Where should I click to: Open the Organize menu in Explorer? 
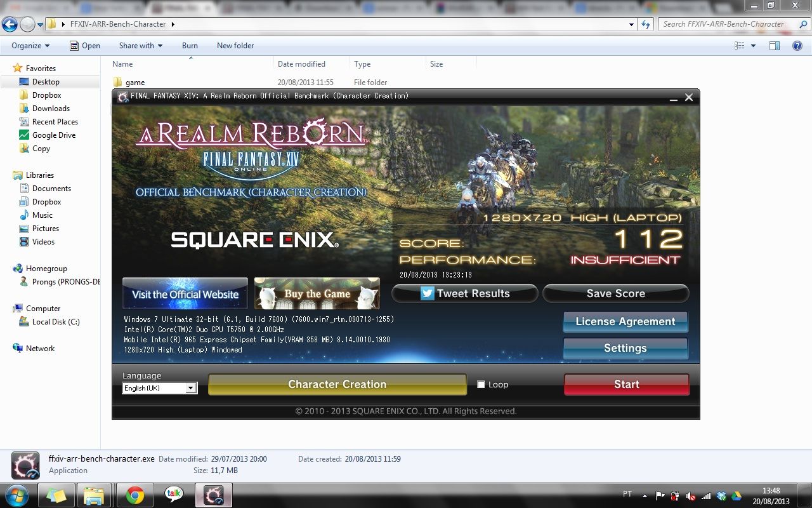(30, 46)
